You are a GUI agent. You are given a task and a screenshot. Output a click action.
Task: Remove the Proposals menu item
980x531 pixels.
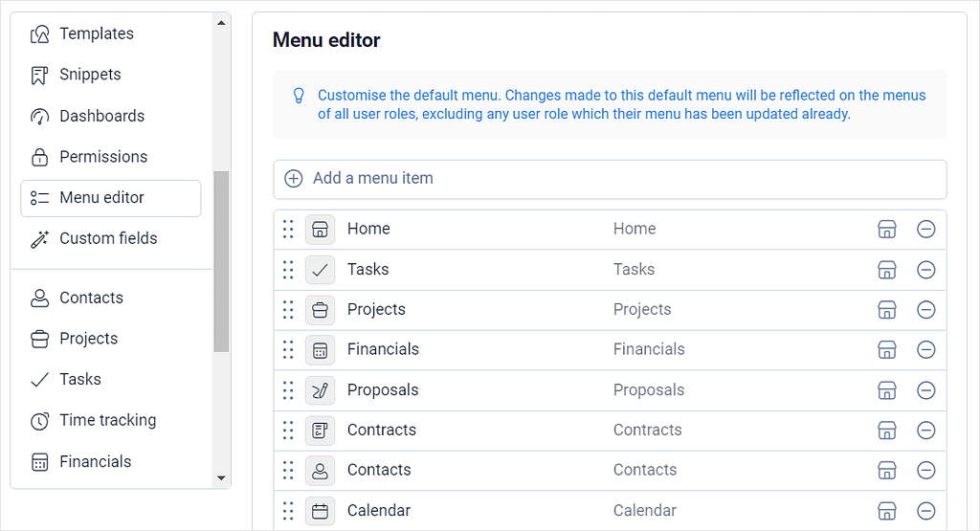[x=926, y=390]
